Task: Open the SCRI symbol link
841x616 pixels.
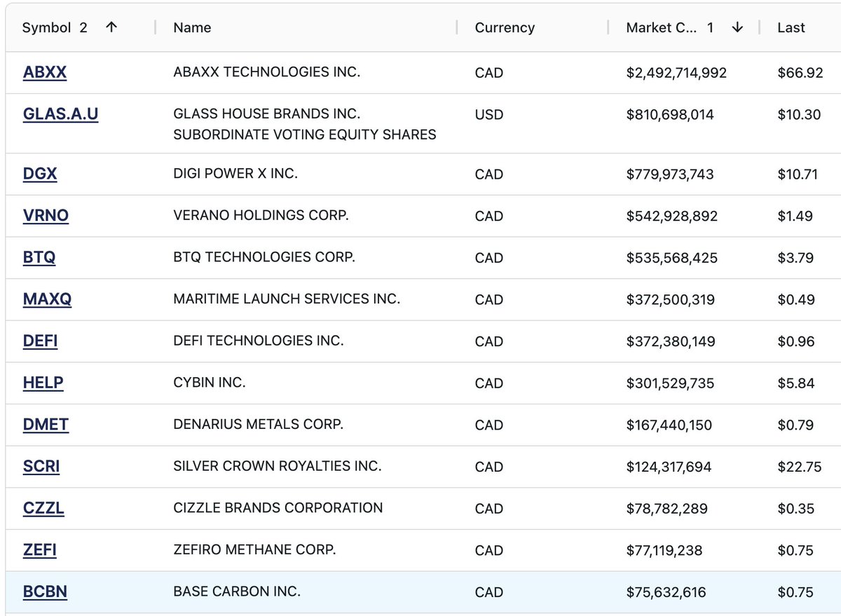Action: (x=41, y=467)
